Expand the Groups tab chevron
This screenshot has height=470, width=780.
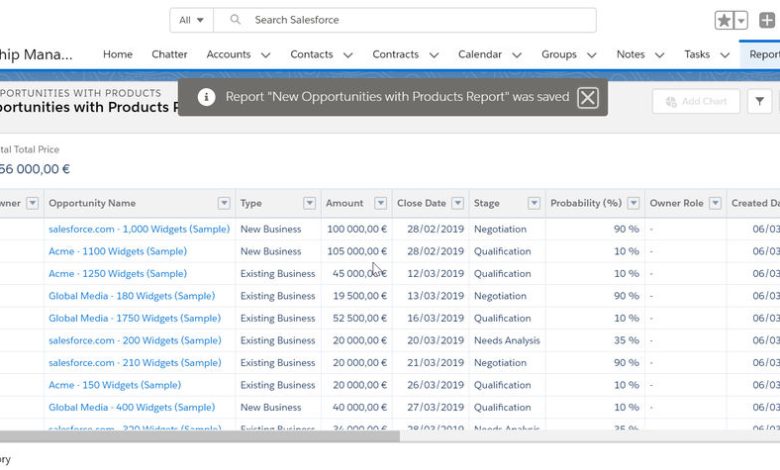(x=591, y=55)
